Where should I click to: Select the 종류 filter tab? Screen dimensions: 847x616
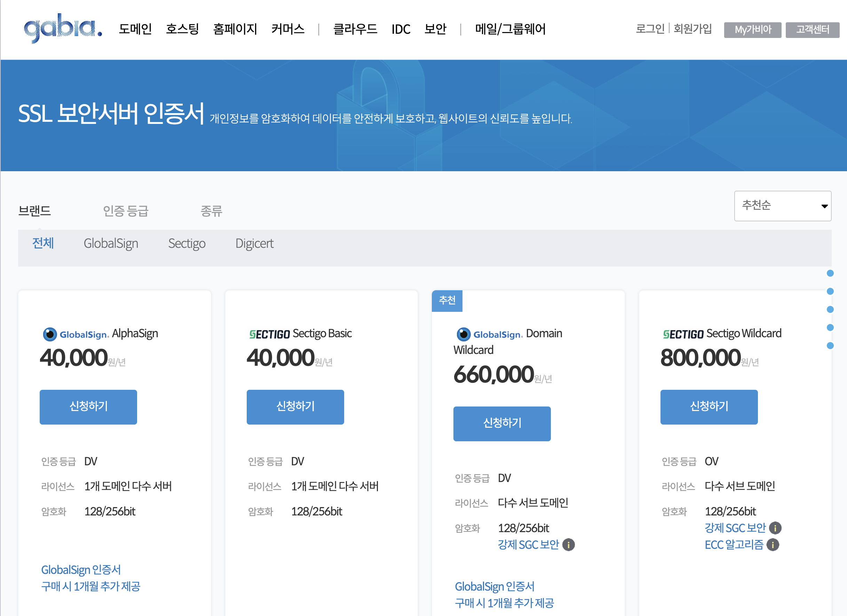(211, 211)
